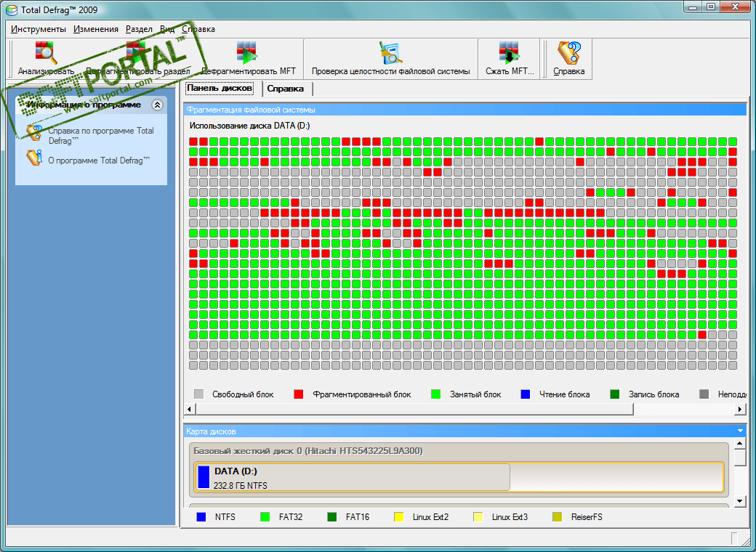
Task: Switch to the Справка tab
Action: pyautogui.click(x=286, y=89)
